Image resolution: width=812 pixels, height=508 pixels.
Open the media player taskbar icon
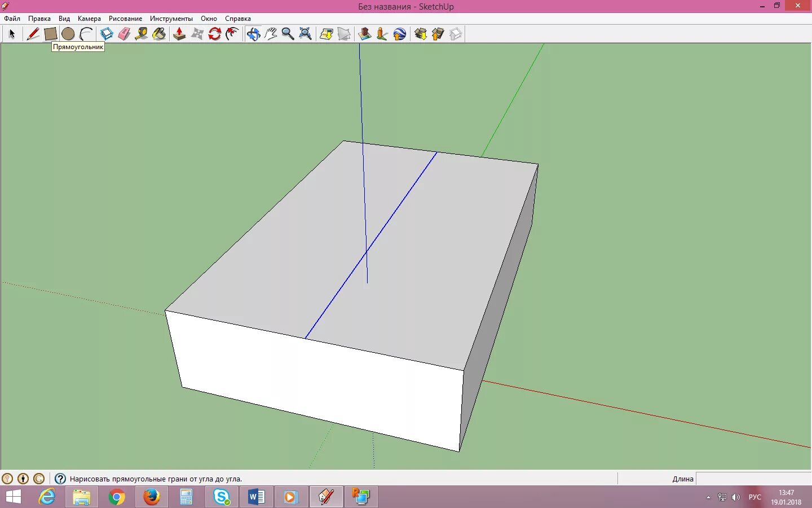coord(291,497)
